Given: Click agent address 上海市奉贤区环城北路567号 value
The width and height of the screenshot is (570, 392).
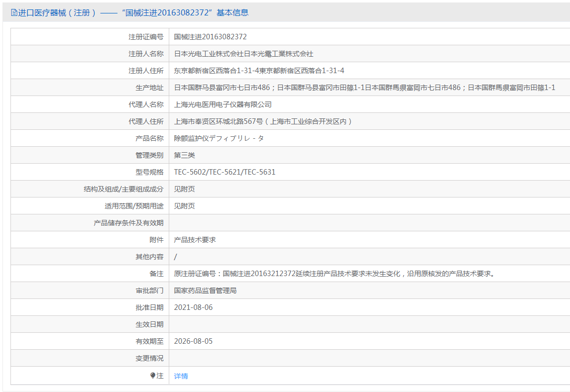Looking at the screenshot, I should [x=263, y=121].
